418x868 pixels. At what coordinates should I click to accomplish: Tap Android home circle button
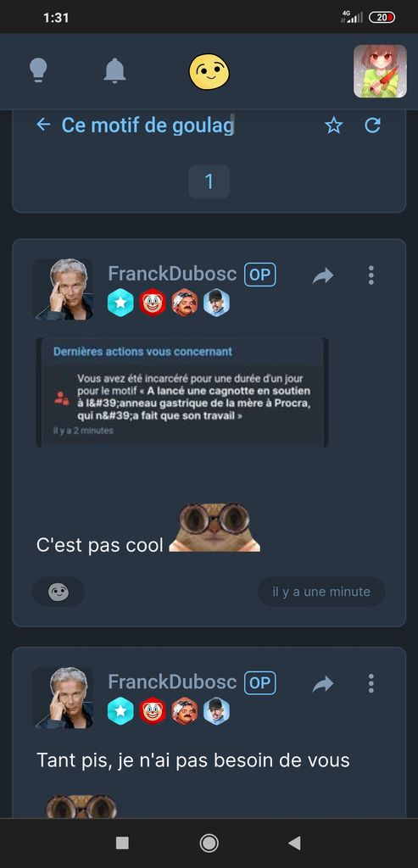209,843
